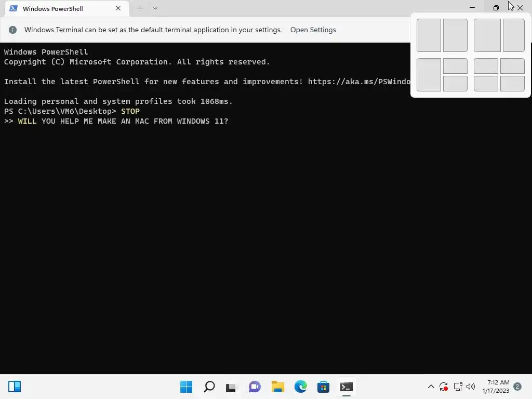Open taskbar Search
The width and height of the screenshot is (532, 399).
coord(209,387)
